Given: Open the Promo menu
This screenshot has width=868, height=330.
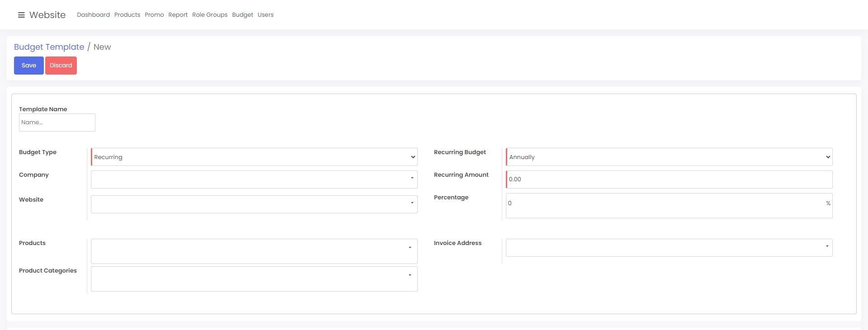Looking at the screenshot, I should coord(154,15).
